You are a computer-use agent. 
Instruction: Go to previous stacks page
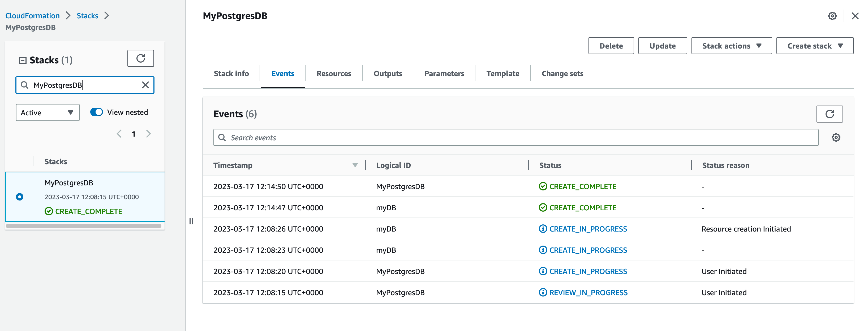coord(119,134)
